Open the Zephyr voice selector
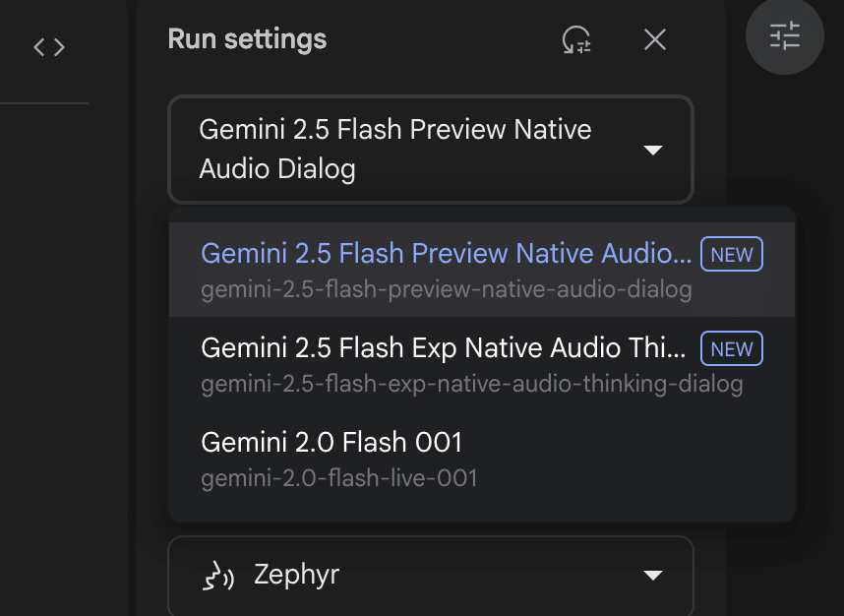 (x=431, y=575)
